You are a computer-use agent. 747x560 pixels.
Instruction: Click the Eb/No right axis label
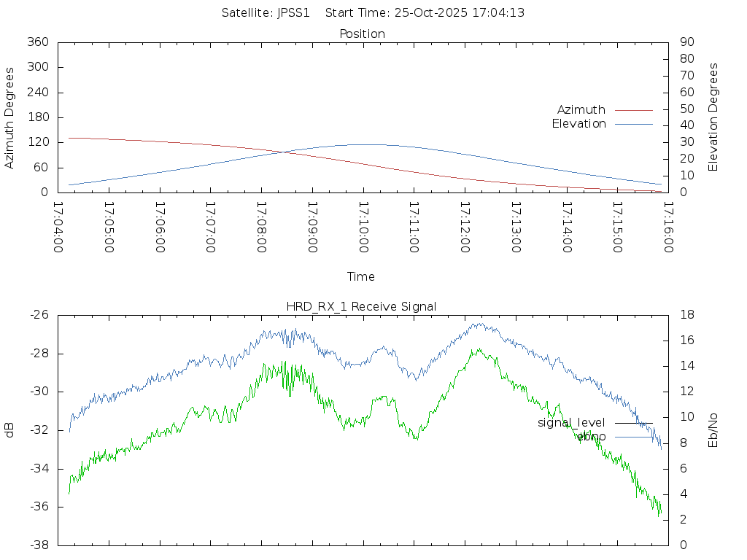tap(713, 430)
